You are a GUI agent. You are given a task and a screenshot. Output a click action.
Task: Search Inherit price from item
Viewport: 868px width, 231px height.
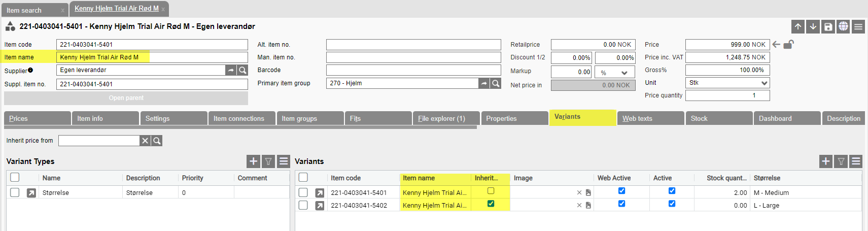click(x=157, y=141)
